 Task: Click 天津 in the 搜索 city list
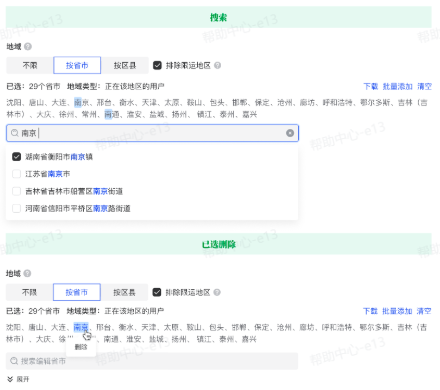pyautogui.click(x=149, y=103)
